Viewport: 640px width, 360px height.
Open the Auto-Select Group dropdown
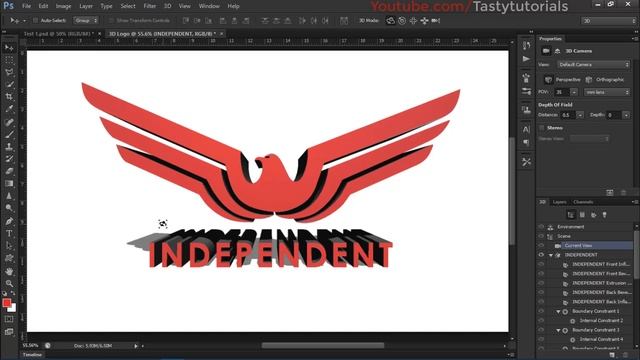click(86, 20)
